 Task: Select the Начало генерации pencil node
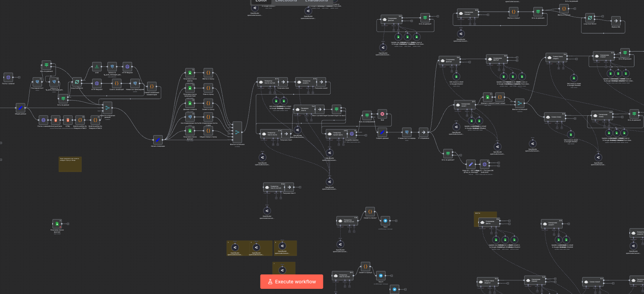click(x=158, y=140)
